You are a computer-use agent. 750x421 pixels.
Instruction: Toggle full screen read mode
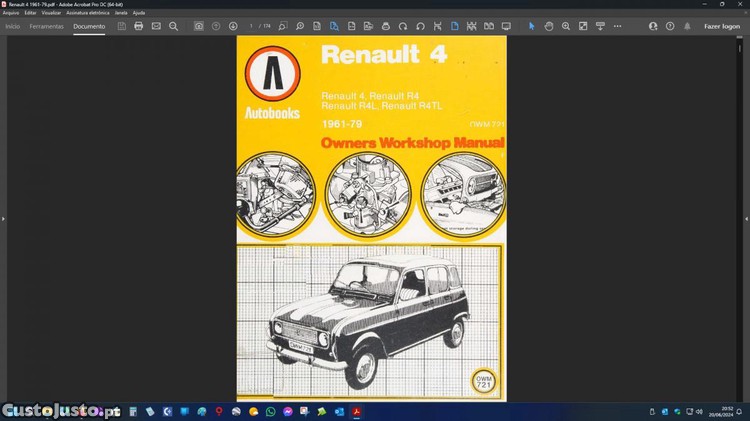click(506, 26)
